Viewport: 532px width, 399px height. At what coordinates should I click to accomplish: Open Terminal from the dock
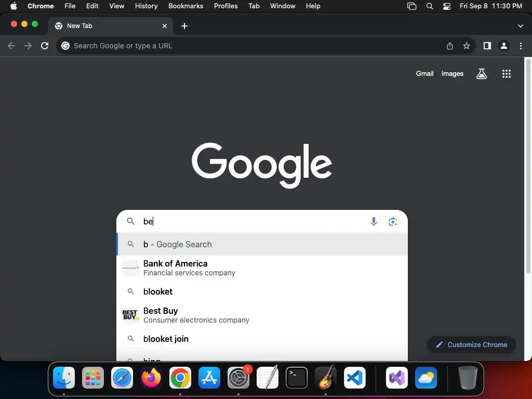(297, 378)
